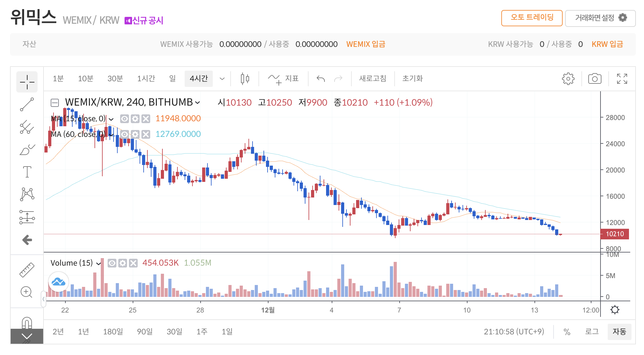Select the XABCD pattern tool
Screen dimensions: 644x355
(27, 194)
